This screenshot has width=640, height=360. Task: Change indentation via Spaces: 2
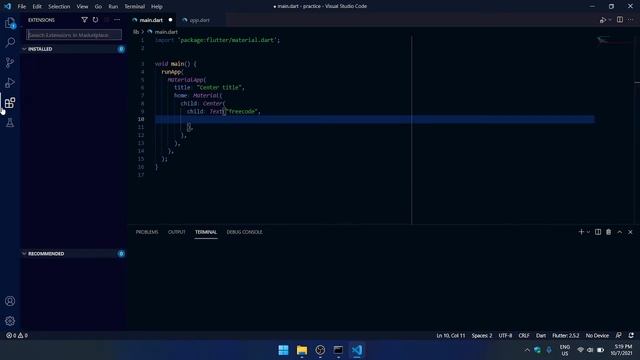(x=482, y=335)
